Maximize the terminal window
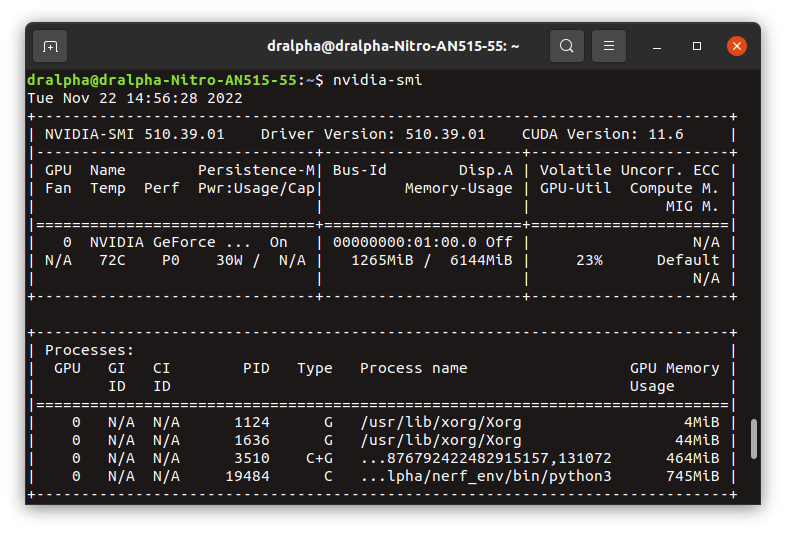The width and height of the screenshot is (786, 533). (697, 46)
